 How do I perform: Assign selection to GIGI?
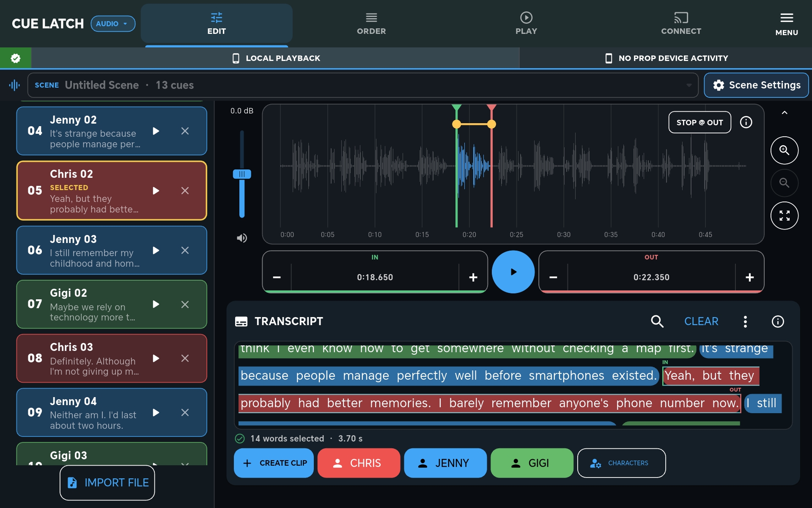[532, 463]
